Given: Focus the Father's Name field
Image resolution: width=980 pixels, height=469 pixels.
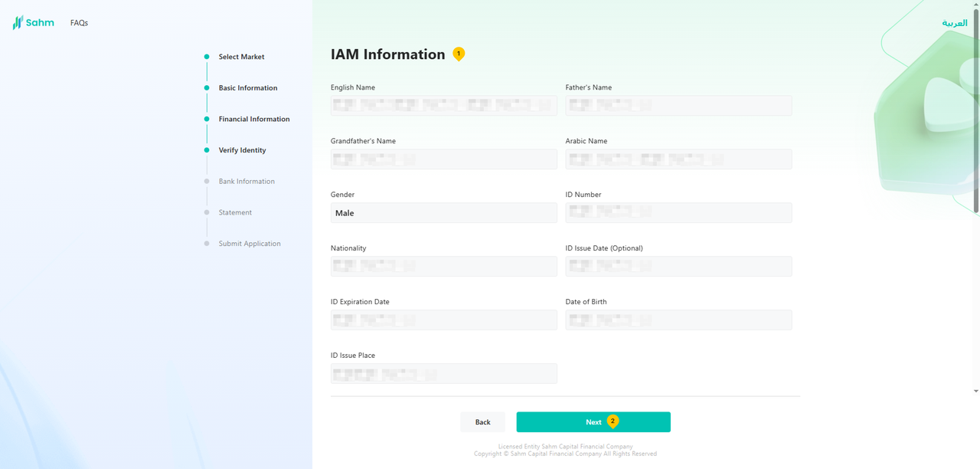Looking at the screenshot, I should click(678, 106).
